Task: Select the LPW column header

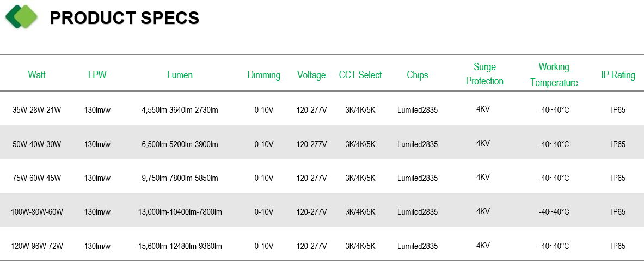Action: coord(97,75)
